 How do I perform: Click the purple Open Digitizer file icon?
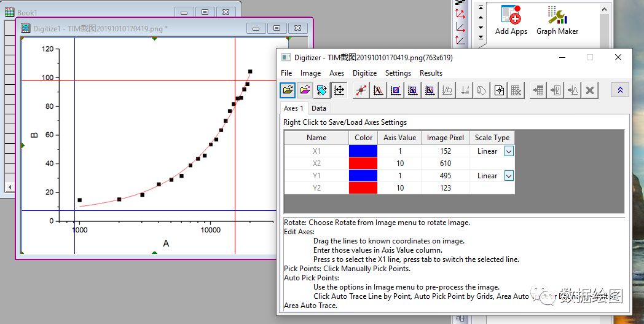coord(305,90)
